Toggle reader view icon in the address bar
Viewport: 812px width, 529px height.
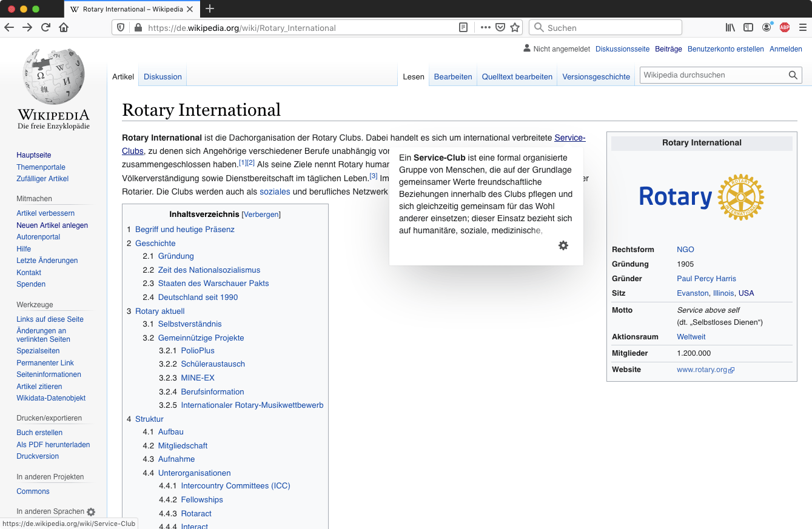463,27
